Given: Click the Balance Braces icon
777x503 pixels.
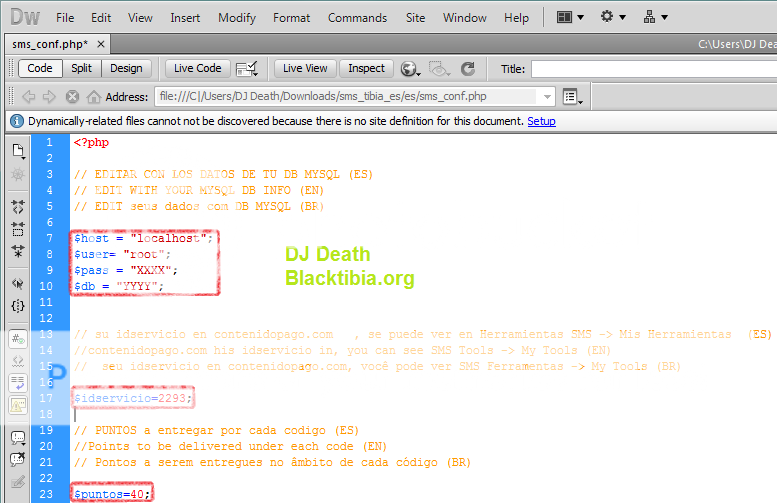Looking at the screenshot, I should (x=18, y=306).
